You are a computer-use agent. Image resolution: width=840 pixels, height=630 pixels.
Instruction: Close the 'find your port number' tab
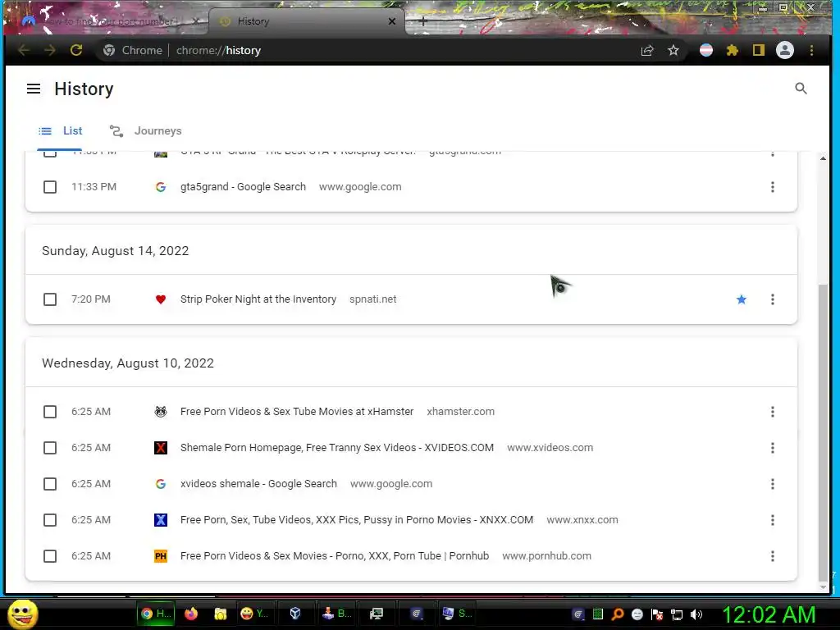(195, 21)
